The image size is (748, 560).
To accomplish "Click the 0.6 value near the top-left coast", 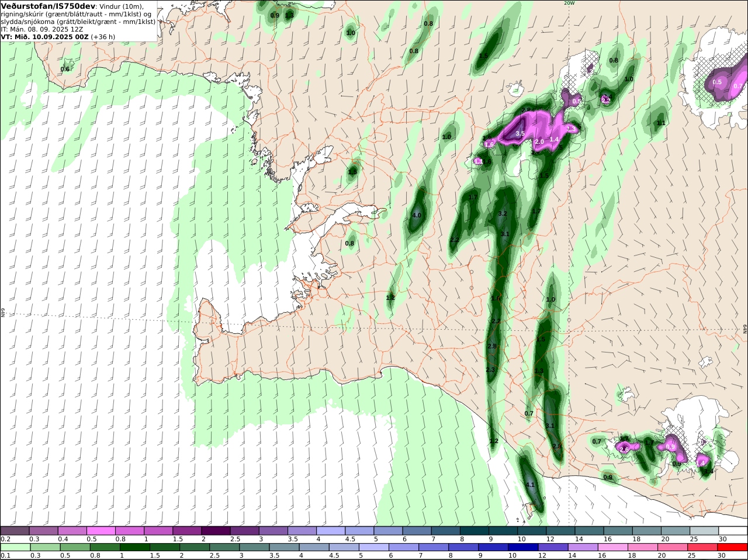I will (x=65, y=69).
